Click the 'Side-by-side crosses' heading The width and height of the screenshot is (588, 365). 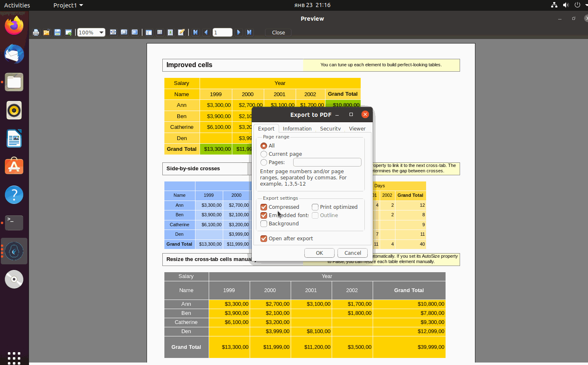193,169
